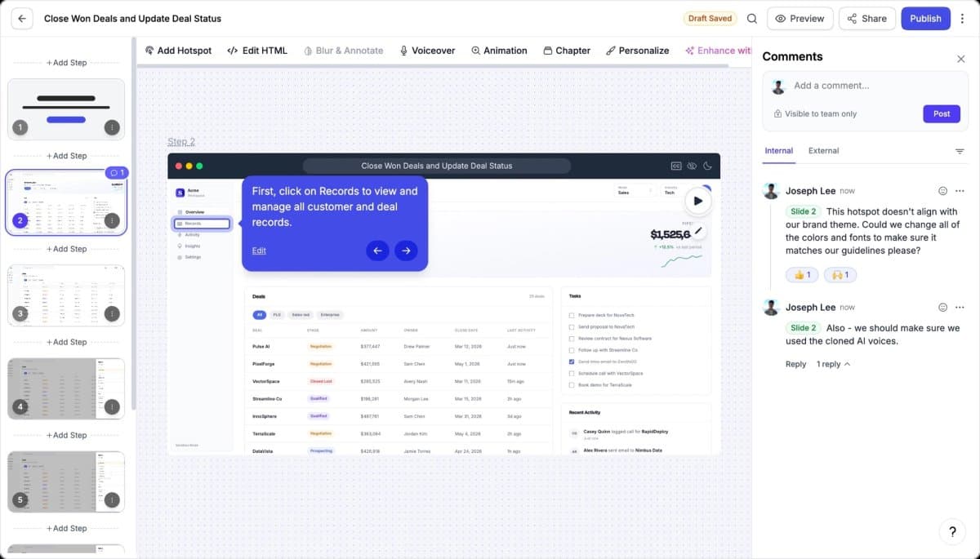980x559 pixels.
Task: Collapse the 1 reply thread
Action: tap(833, 364)
